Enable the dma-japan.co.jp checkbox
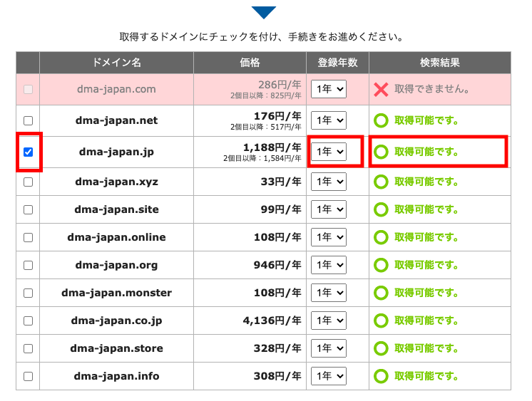 [x=28, y=321]
